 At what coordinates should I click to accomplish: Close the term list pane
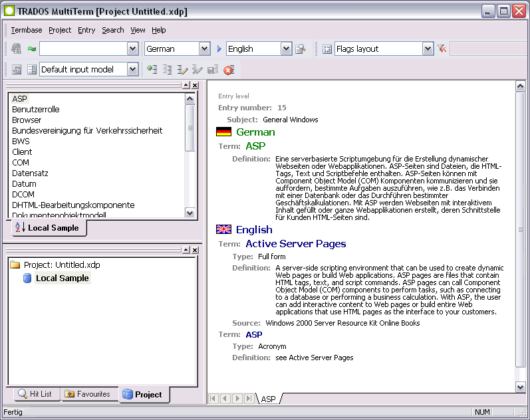click(195, 86)
